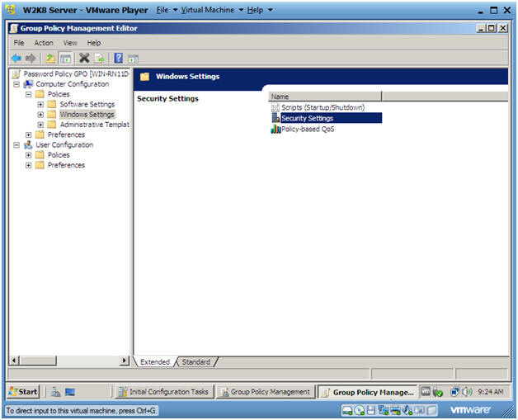Screen dimensions: 518x420
Task: Expand the Windows Settings tree node
Action: (x=40, y=115)
